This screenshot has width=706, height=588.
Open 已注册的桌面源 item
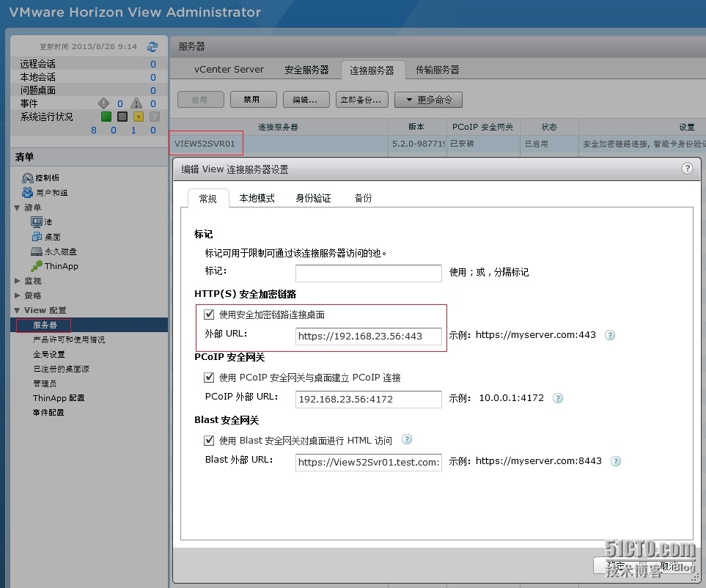tap(61, 369)
